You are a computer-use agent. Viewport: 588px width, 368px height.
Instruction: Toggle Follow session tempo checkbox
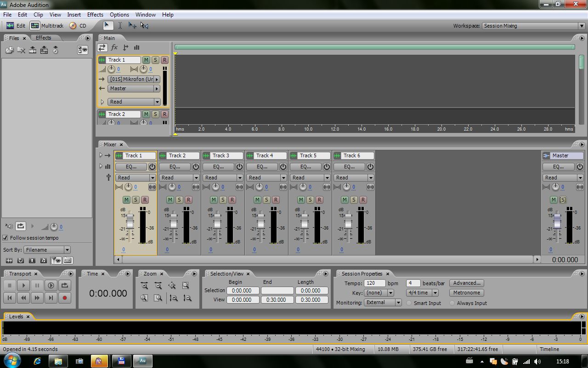[x=6, y=238]
